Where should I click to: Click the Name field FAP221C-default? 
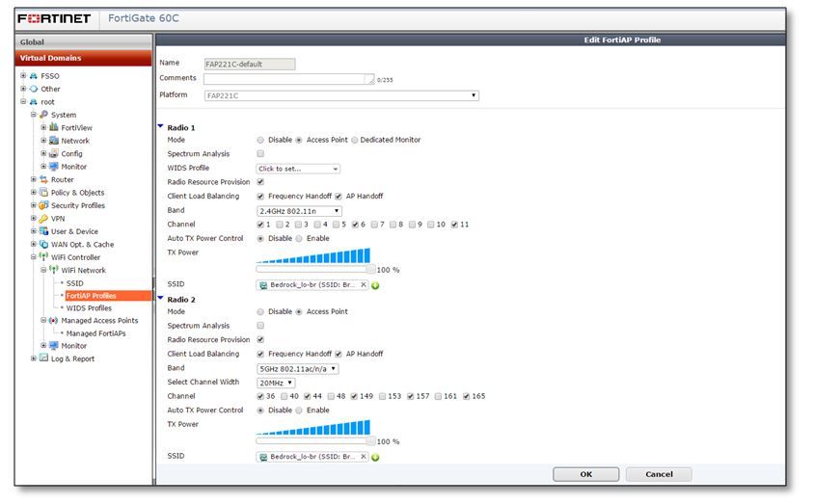coord(250,65)
